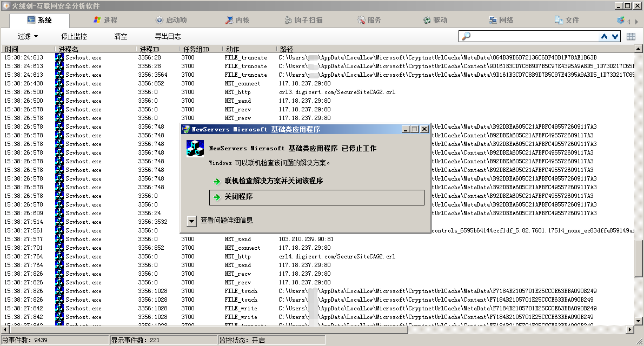
Task: Click 清空 to clear the log
Action: pyautogui.click(x=121, y=36)
